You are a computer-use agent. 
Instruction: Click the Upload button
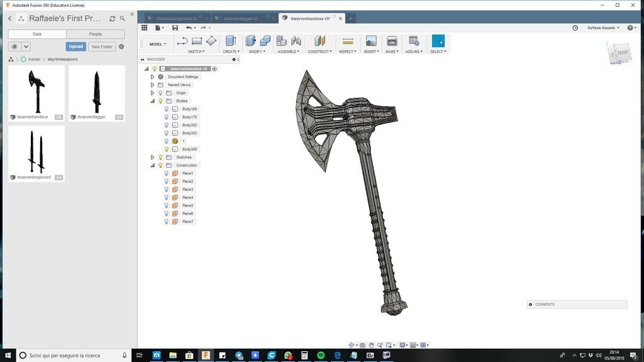pyautogui.click(x=76, y=47)
